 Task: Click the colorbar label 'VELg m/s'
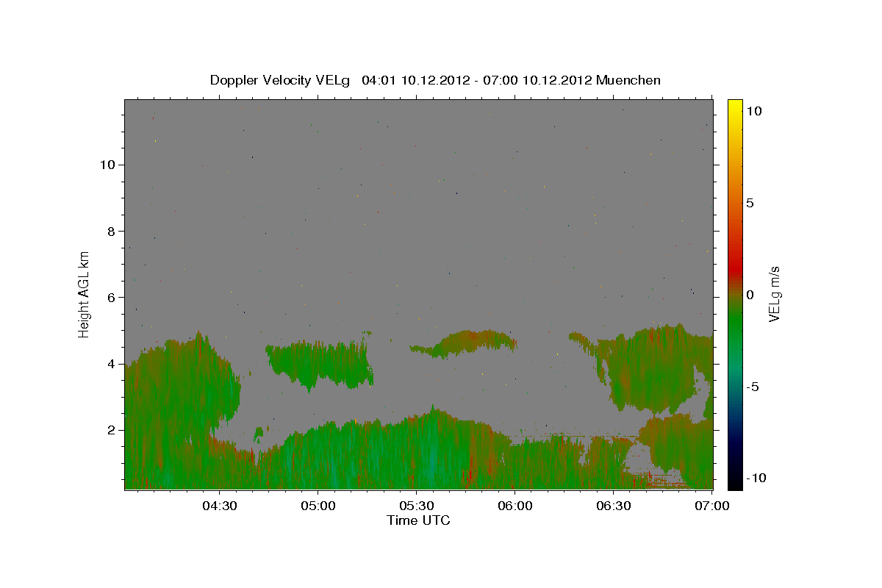775,293
